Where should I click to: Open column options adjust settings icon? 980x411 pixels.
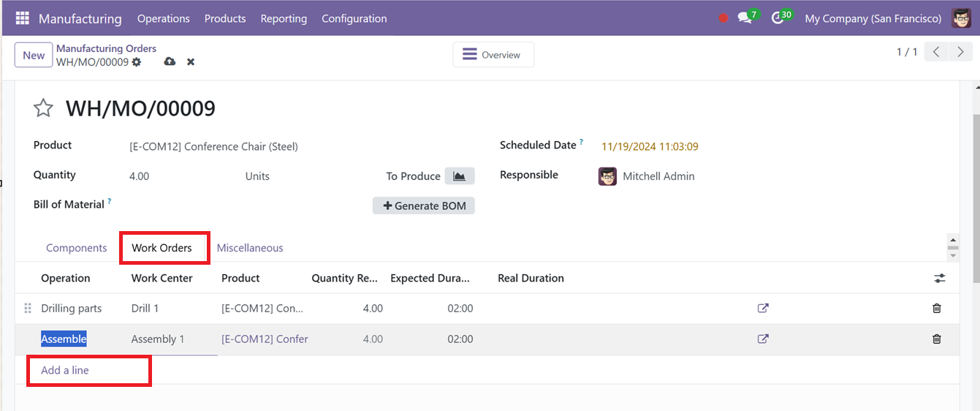940,279
